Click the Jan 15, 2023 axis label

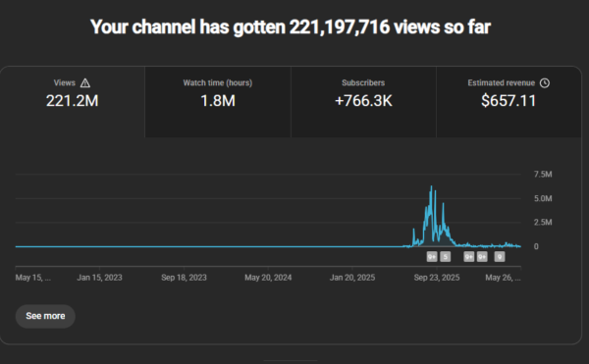coord(99,278)
